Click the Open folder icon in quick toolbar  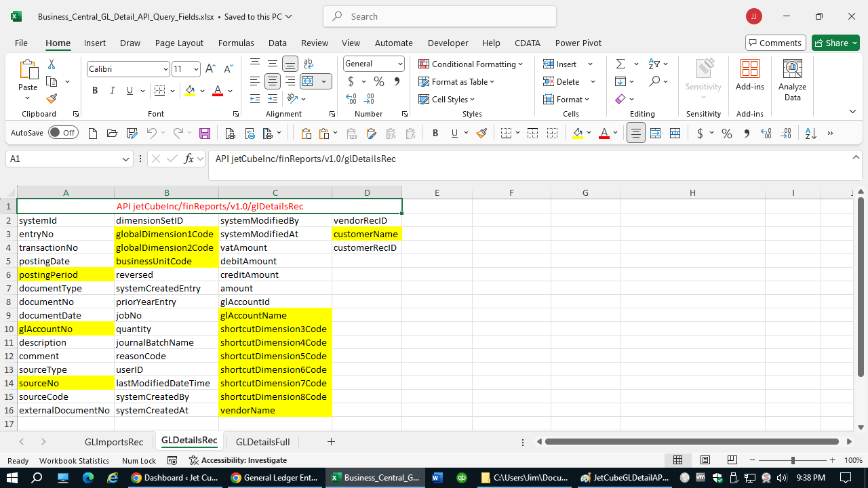coord(113,134)
